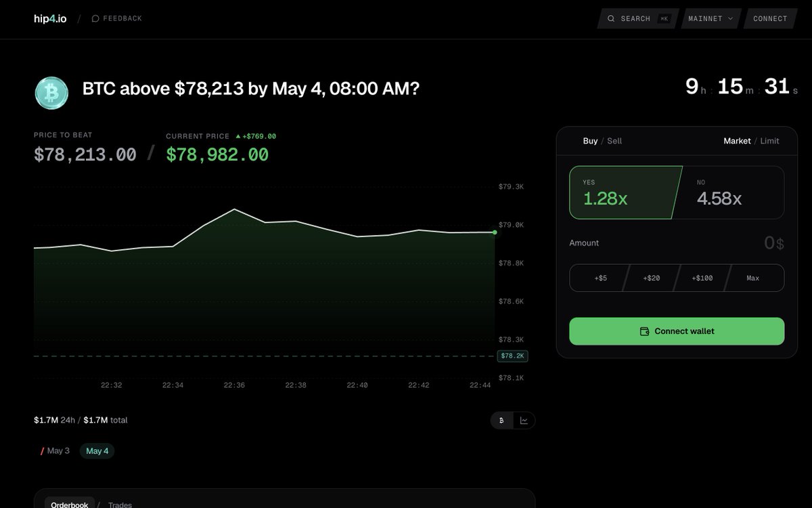Click the Amount input field
Viewport: 812px width, 508px height.
(x=677, y=243)
